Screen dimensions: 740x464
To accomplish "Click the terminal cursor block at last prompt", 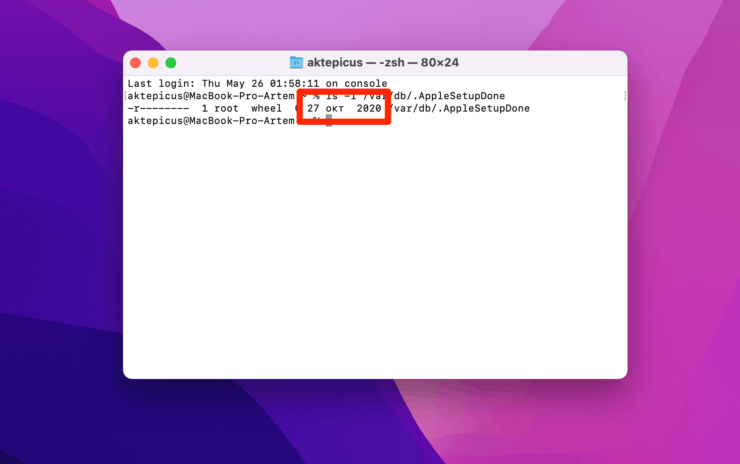I will (329, 121).
